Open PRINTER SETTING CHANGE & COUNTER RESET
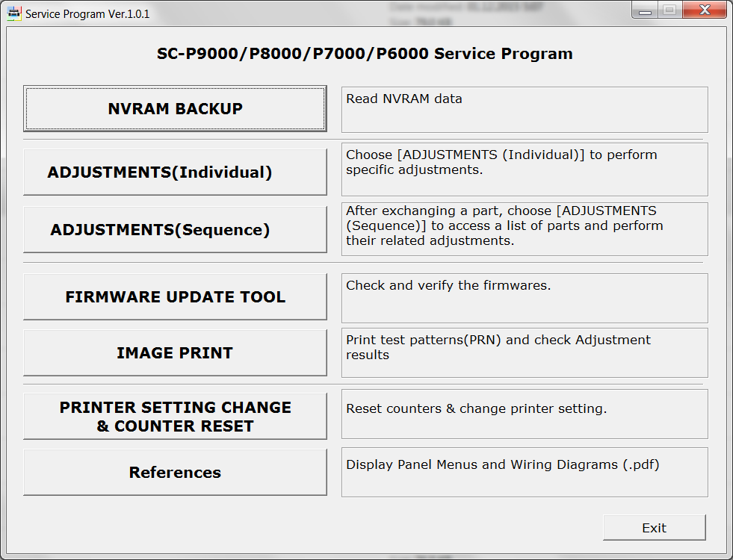733x560 pixels. [175, 417]
